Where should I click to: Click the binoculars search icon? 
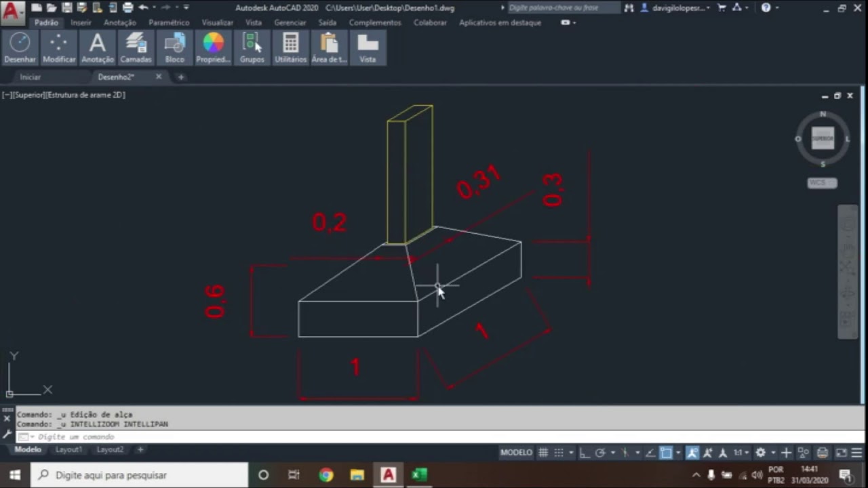629,8
